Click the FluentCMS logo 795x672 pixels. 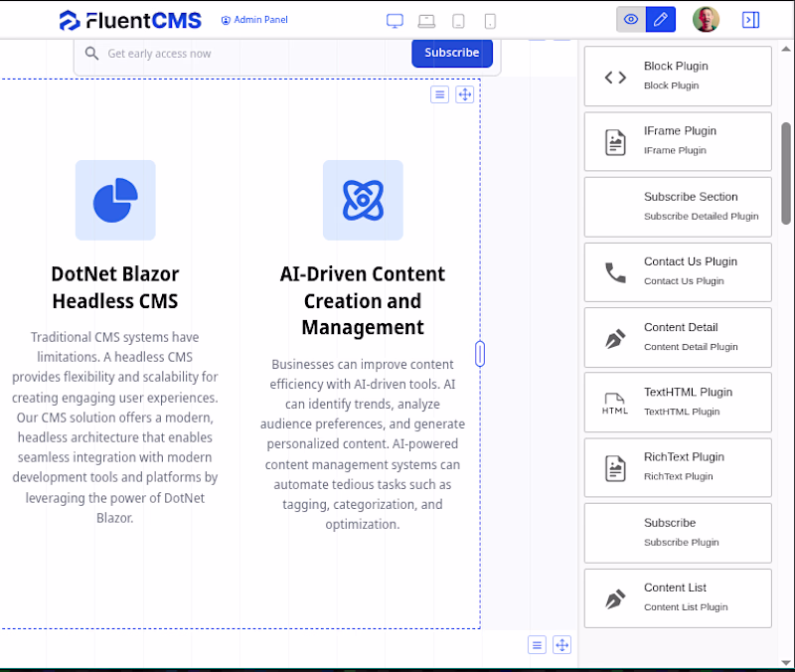(130, 20)
